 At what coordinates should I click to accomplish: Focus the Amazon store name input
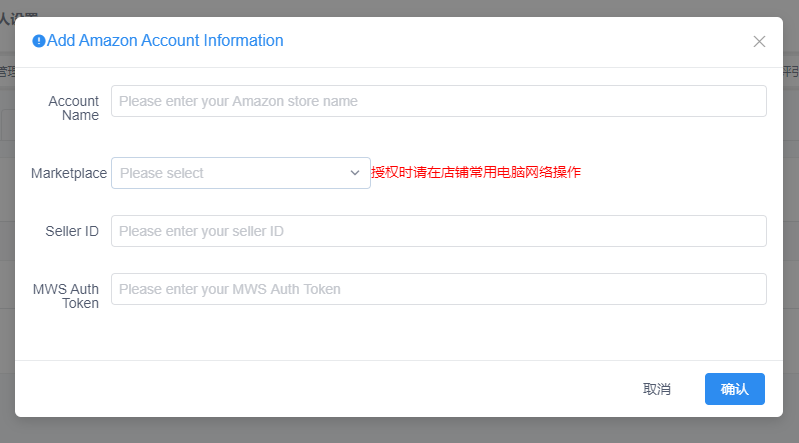(439, 101)
